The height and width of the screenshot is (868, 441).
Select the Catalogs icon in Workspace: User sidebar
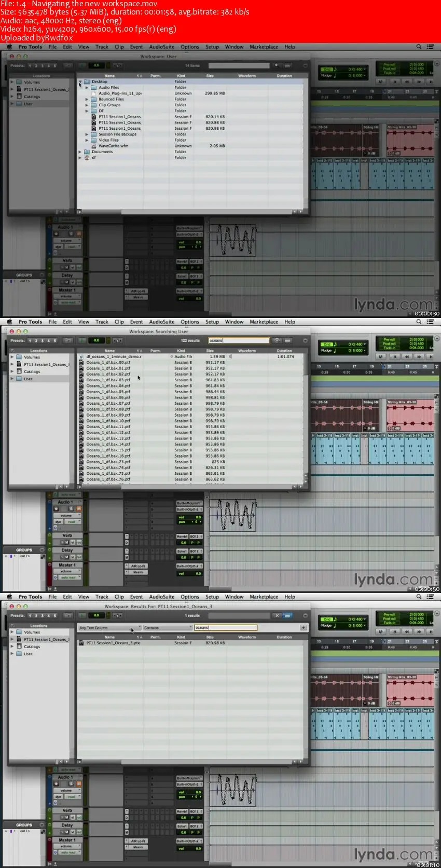click(19, 97)
